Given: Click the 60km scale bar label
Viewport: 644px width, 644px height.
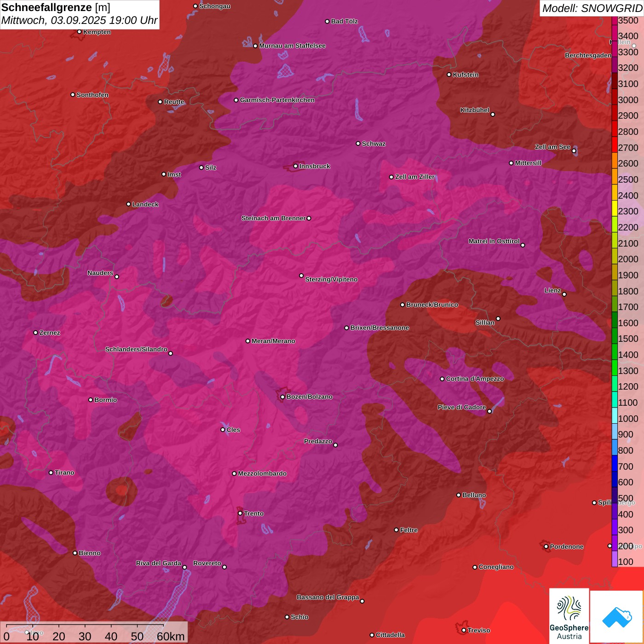Looking at the screenshot, I should point(170,636).
